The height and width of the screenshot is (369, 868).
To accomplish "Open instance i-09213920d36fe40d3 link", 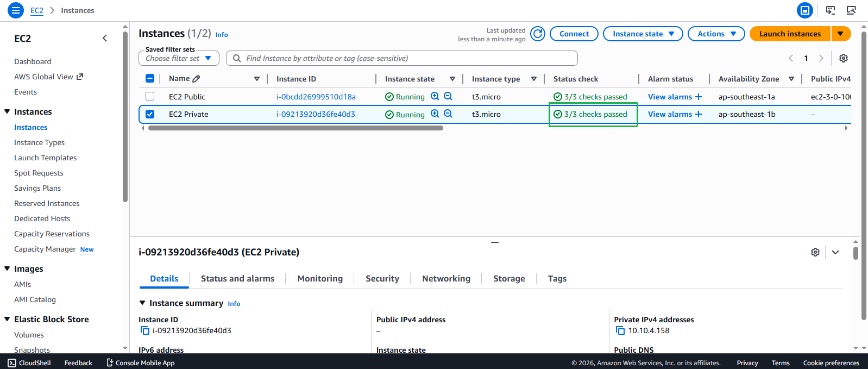I will [x=316, y=114].
